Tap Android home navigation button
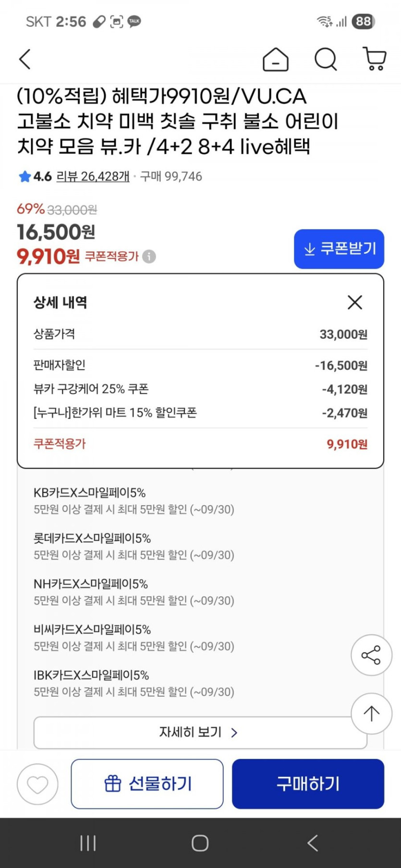Screen dimensions: 401x868 pyautogui.click(x=200, y=843)
